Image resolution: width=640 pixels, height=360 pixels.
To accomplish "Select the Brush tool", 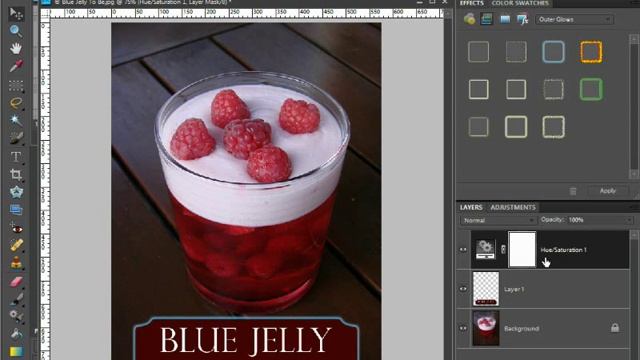I will 16,299.
